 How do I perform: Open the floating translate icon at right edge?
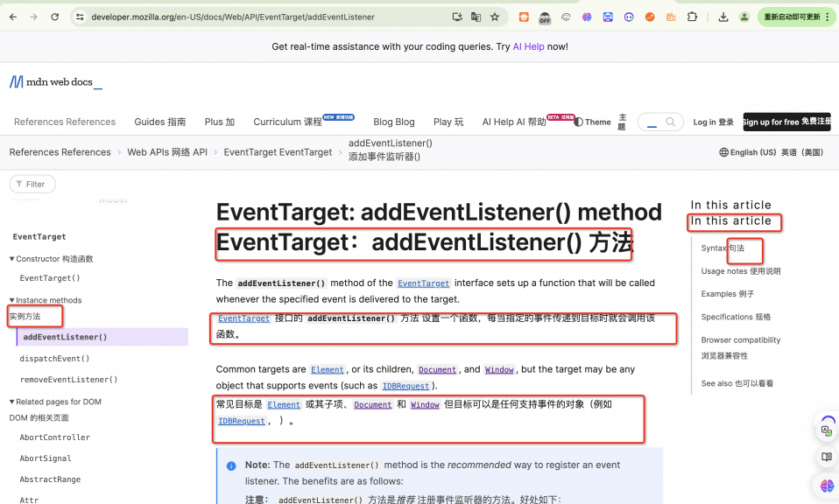coord(826,430)
